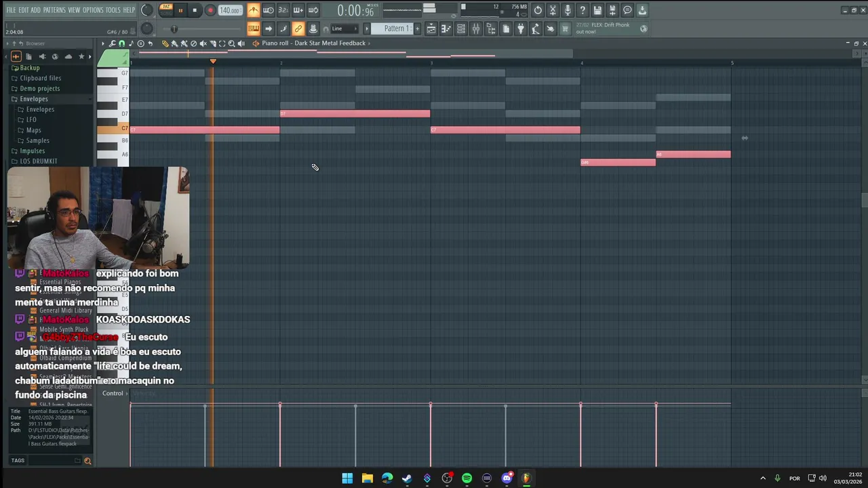
Task: Open the PATTERNS menu
Action: (54, 10)
